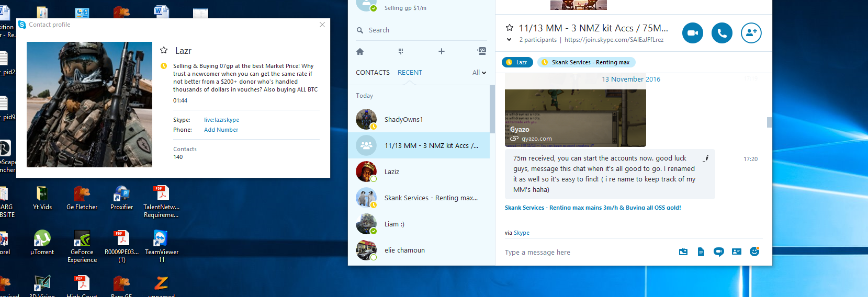Open the ShadyOwns1 conversation
The height and width of the screenshot is (297, 868).
pyautogui.click(x=419, y=119)
